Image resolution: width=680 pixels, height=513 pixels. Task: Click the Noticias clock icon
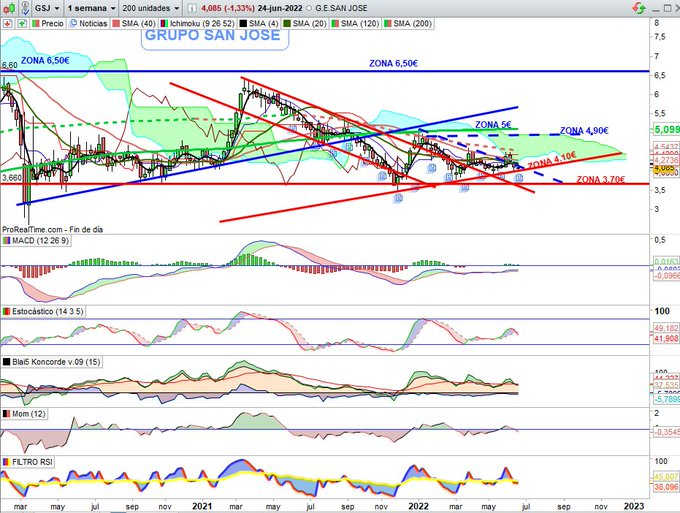(73, 23)
